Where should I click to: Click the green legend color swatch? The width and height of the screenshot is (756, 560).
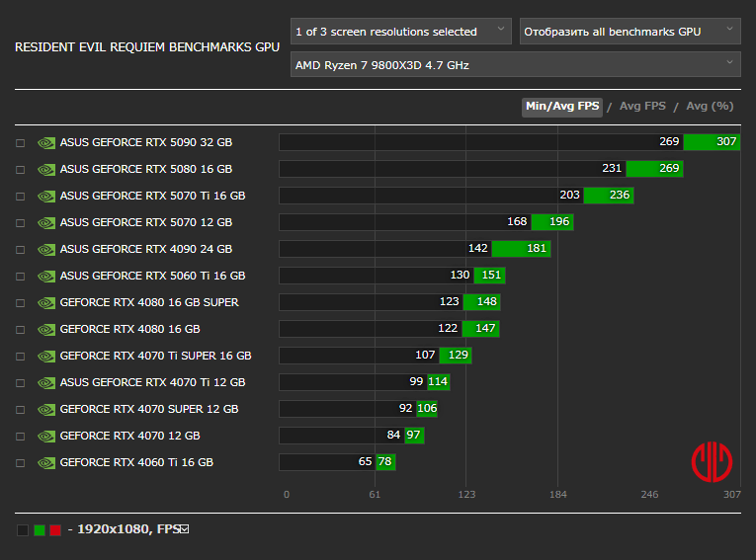tap(40, 530)
